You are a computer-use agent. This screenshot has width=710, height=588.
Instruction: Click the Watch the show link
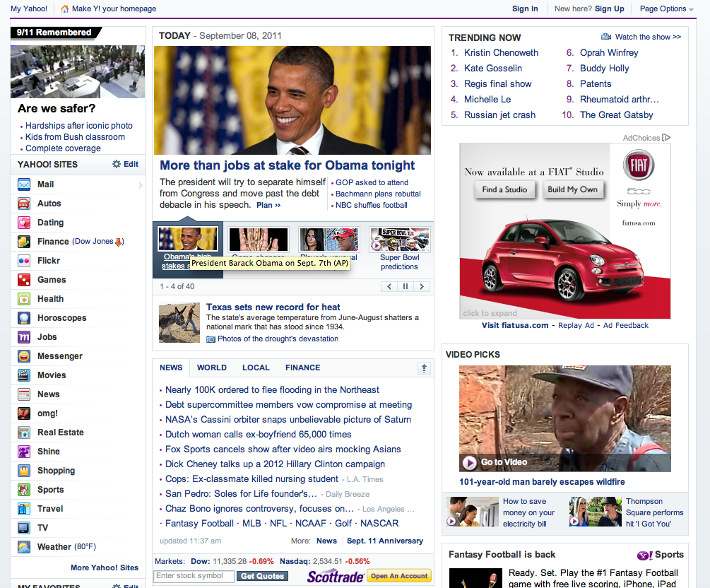pos(648,37)
